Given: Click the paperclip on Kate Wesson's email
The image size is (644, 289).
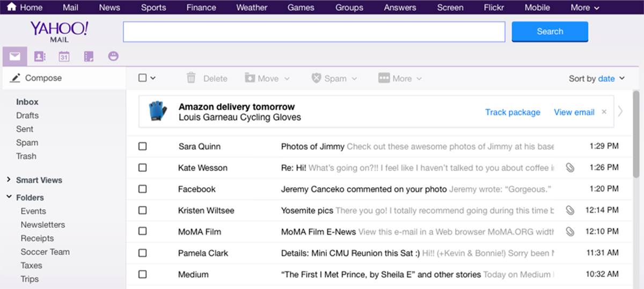Looking at the screenshot, I should pos(570,168).
